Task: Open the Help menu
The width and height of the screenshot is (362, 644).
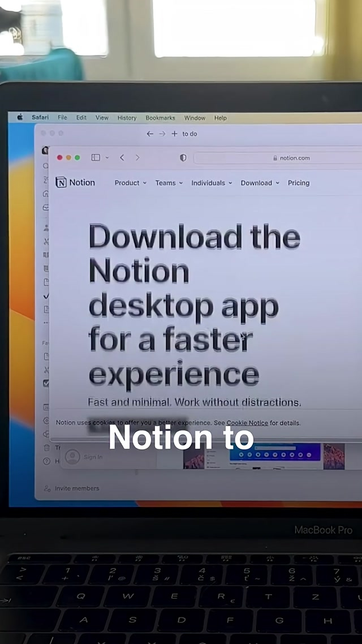Action: 221,118
